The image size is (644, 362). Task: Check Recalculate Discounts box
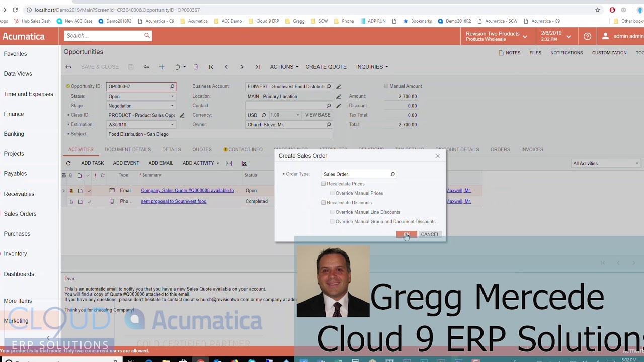click(324, 203)
